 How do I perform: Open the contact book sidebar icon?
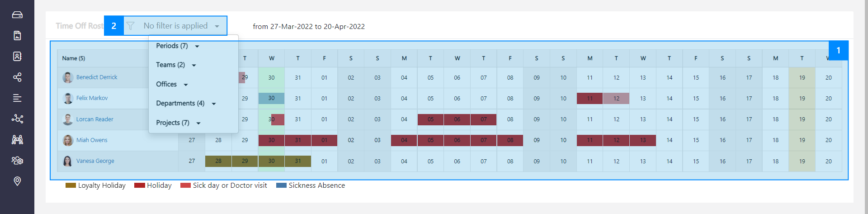[17, 57]
